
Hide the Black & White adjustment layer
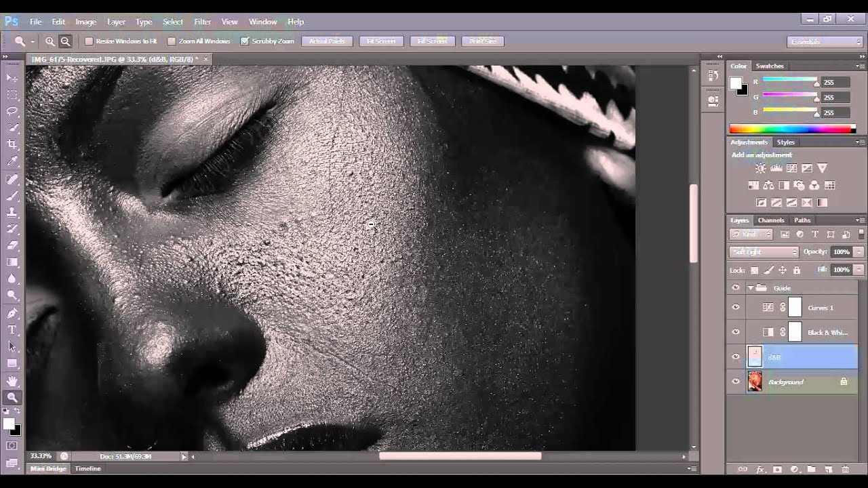point(736,332)
